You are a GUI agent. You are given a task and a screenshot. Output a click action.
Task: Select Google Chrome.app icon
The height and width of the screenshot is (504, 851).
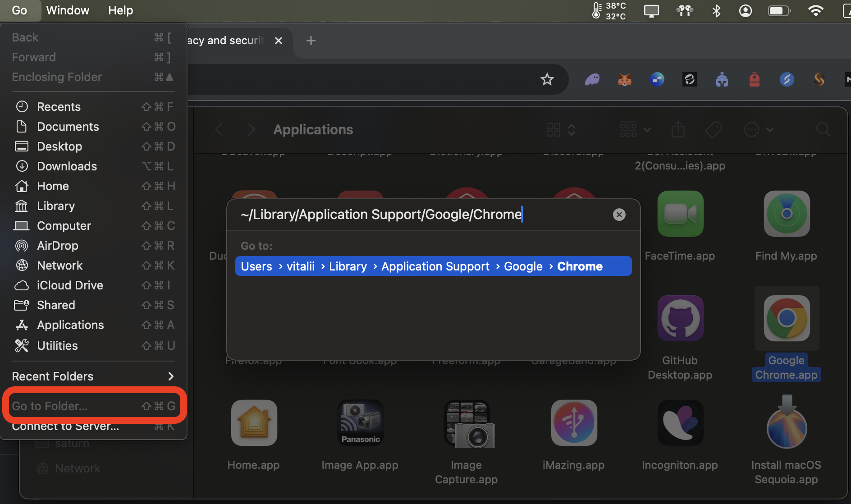[x=787, y=318]
